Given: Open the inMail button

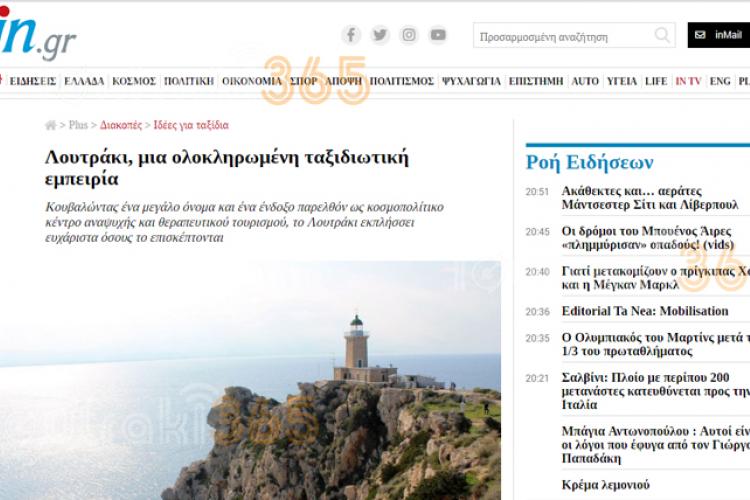Looking at the screenshot, I should click(x=719, y=35).
